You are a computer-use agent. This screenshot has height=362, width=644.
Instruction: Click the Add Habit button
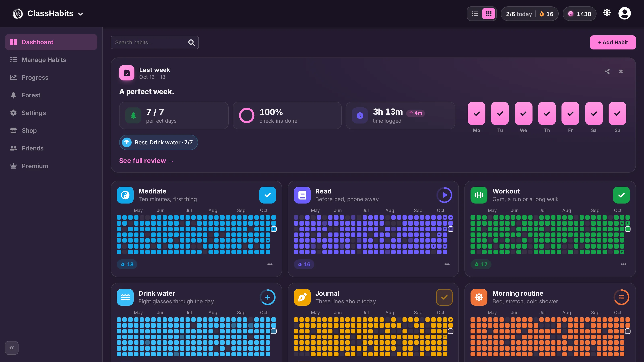coord(613,42)
